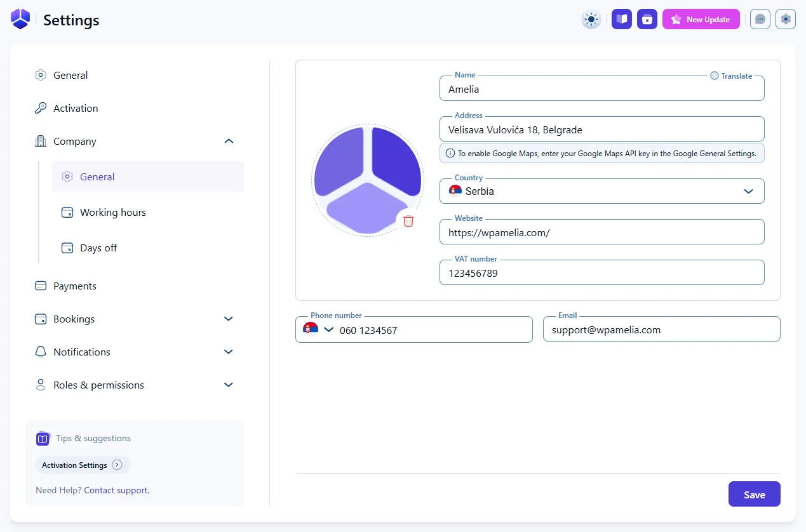
Task: Delete the company logo via trash icon
Action: pyautogui.click(x=408, y=221)
